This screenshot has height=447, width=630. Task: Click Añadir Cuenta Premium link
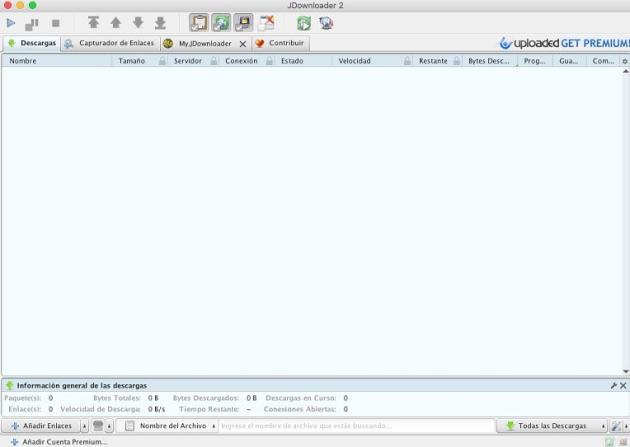(59, 442)
